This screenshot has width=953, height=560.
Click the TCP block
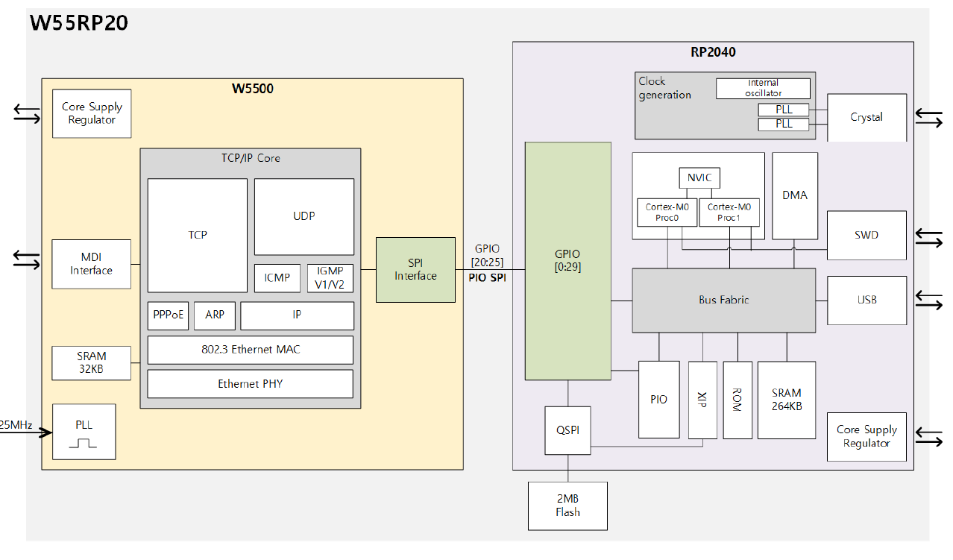(x=198, y=235)
